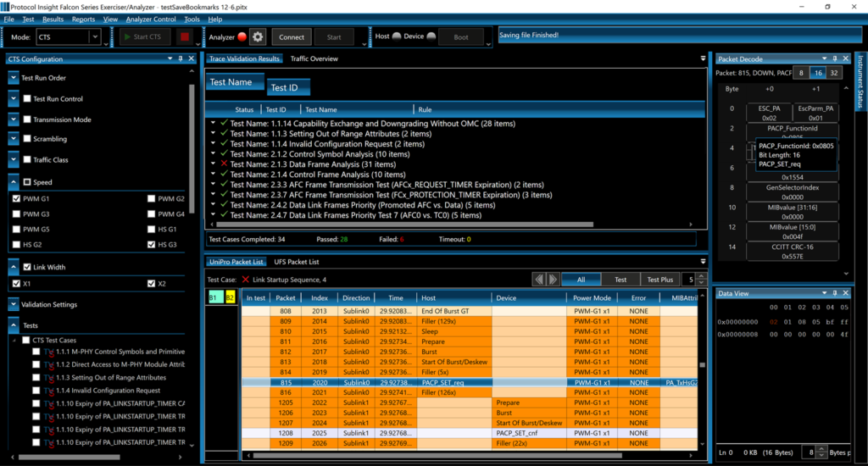Viewport: 868px width, 466px height.
Task: Select the 32 bit-width option in Packet Decode
Action: (834, 73)
